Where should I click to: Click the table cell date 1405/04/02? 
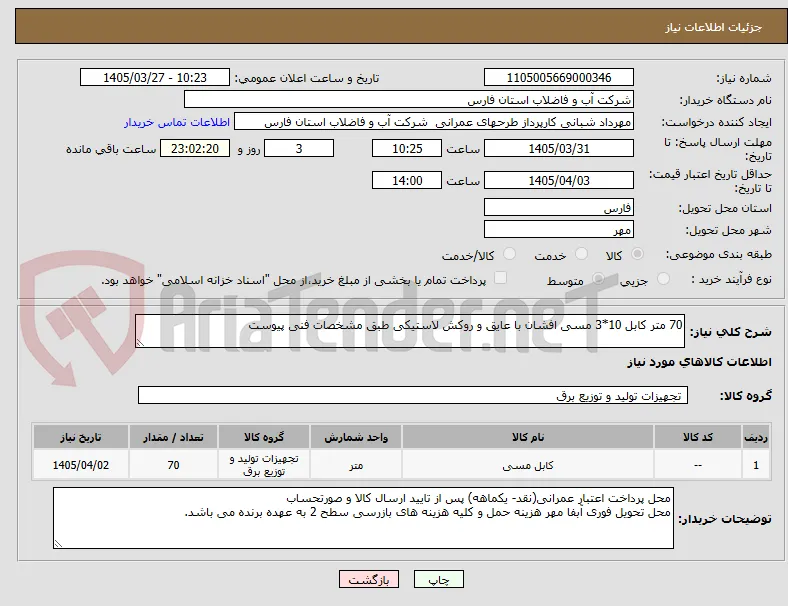pos(81,465)
